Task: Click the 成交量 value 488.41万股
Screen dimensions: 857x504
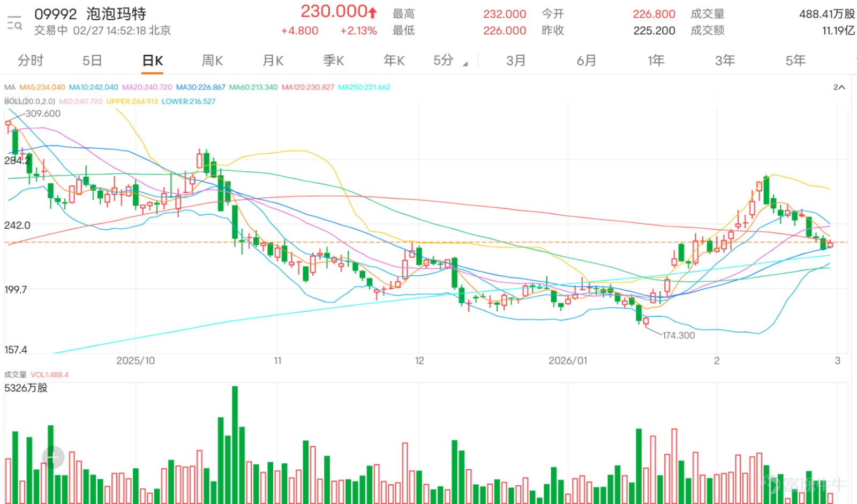Action: pos(826,14)
